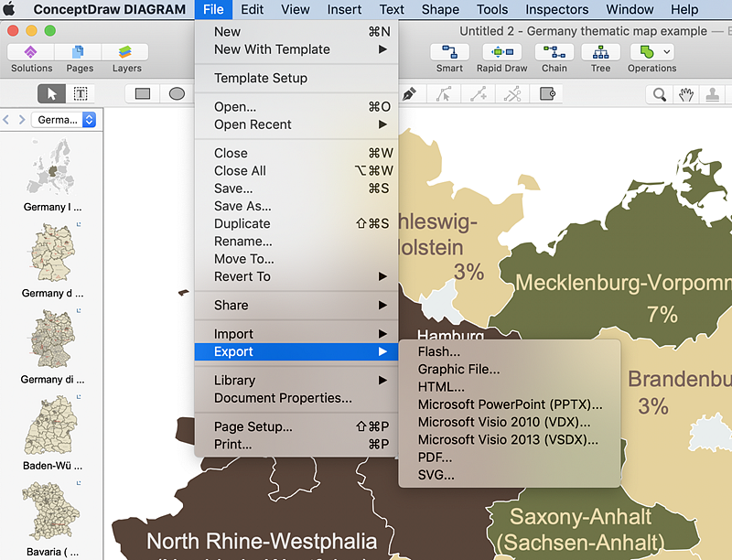Export as Flash...

point(510,351)
